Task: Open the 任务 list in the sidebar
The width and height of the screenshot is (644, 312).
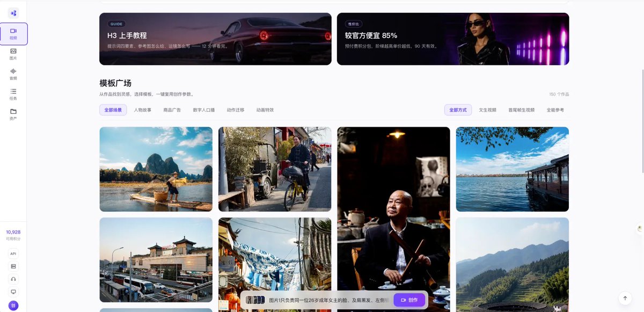Action: (13, 94)
